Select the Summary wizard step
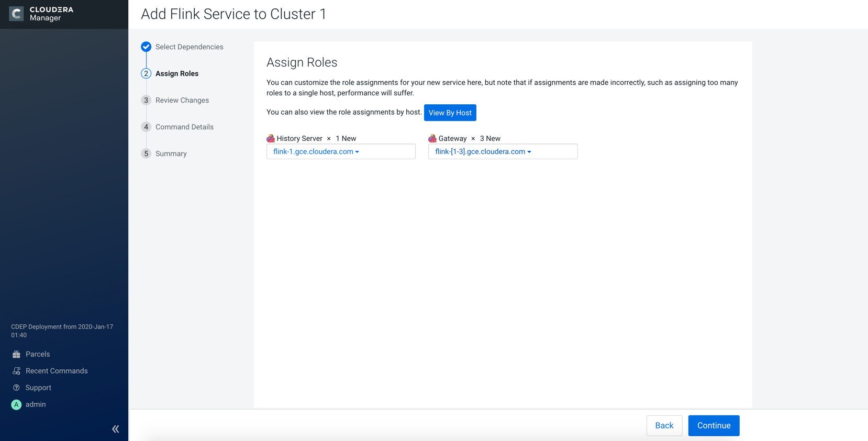This screenshot has height=441, width=868. coord(171,154)
